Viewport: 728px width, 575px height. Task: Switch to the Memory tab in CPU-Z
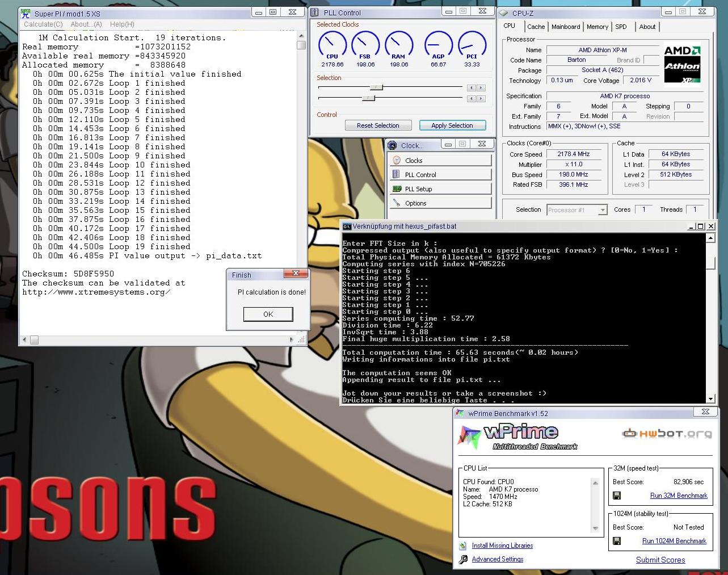click(x=597, y=27)
